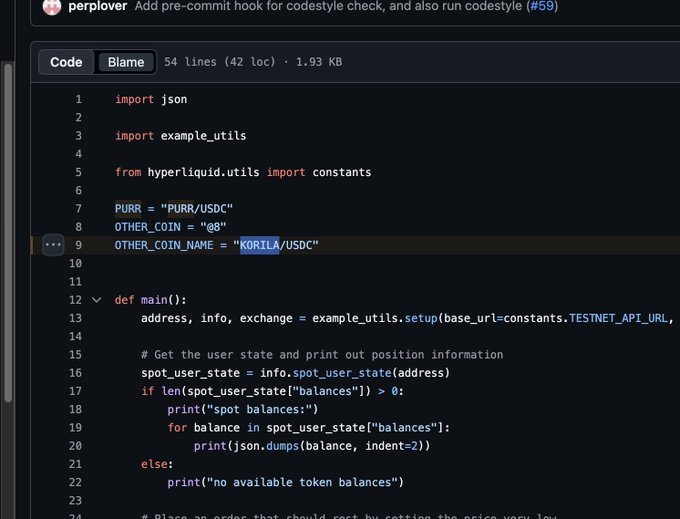Click the "PURR/USDC" string
Viewport: 680px width, 519px height.
click(197, 209)
